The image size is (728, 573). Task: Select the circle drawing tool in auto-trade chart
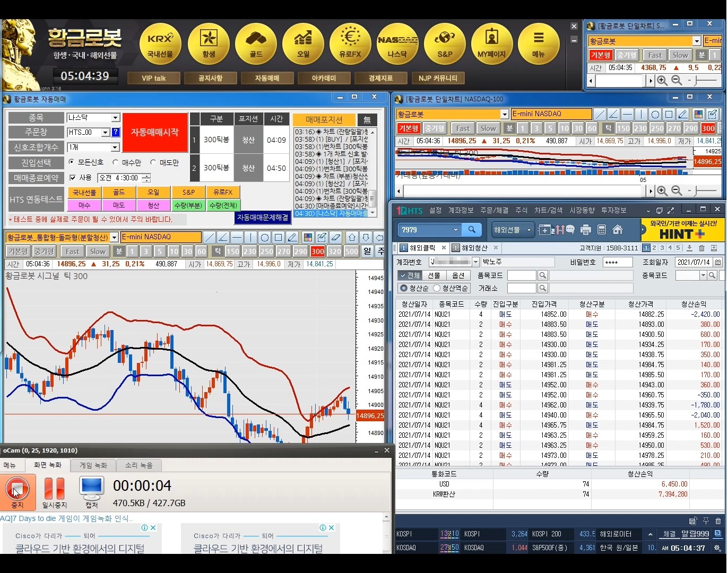(264, 237)
